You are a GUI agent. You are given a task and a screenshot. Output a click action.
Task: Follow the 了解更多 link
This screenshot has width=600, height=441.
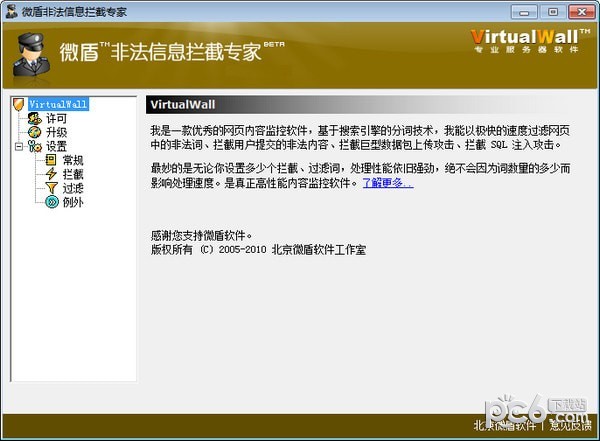(x=388, y=183)
